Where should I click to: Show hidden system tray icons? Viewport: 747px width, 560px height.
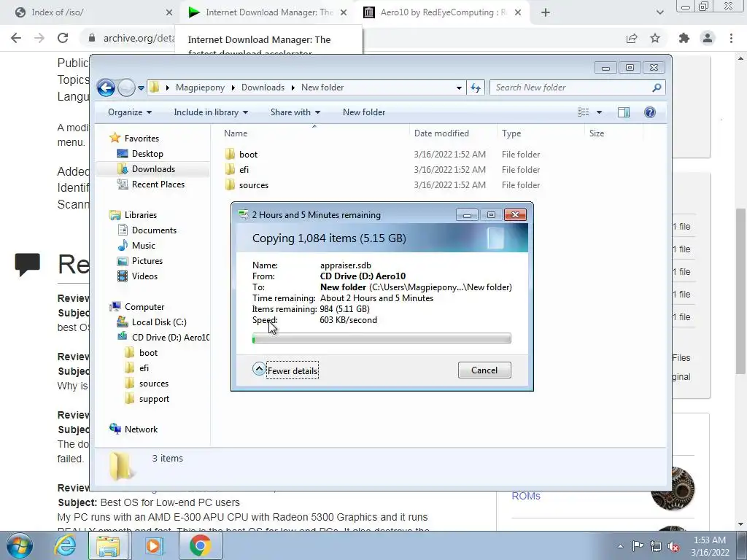coord(620,547)
